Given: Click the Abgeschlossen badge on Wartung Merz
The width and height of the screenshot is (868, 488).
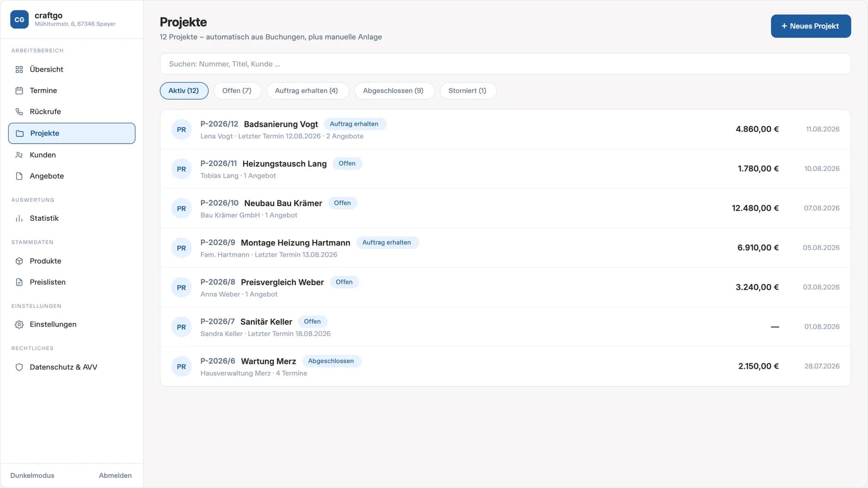Looking at the screenshot, I should pos(331,361).
